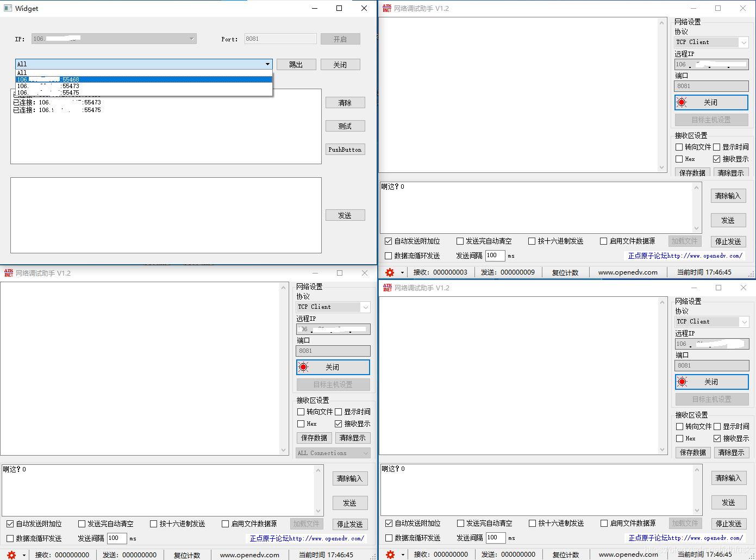Click 接收: 000000003 counter in upper-right assistant
The image size is (756, 560).
click(x=440, y=272)
